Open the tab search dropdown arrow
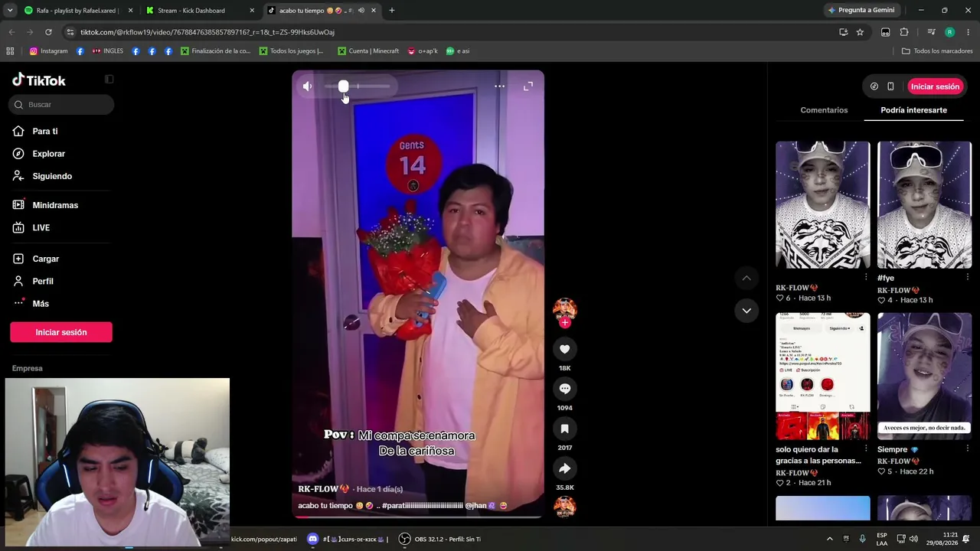 point(9,11)
